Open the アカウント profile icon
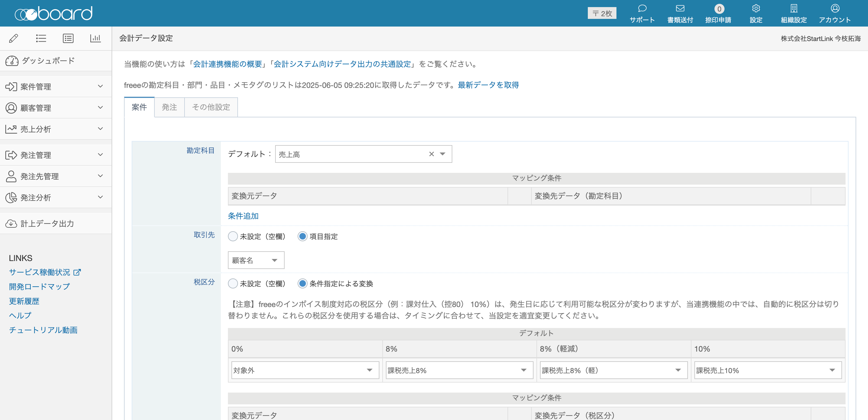Image resolution: width=868 pixels, height=420 pixels. click(835, 9)
